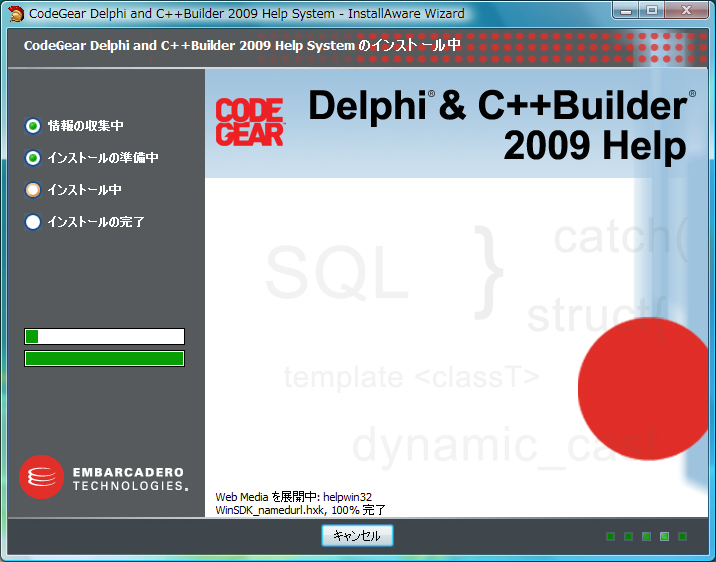
Task: Click the header title 'のインストール中'
Action: pyautogui.click(x=409, y=45)
